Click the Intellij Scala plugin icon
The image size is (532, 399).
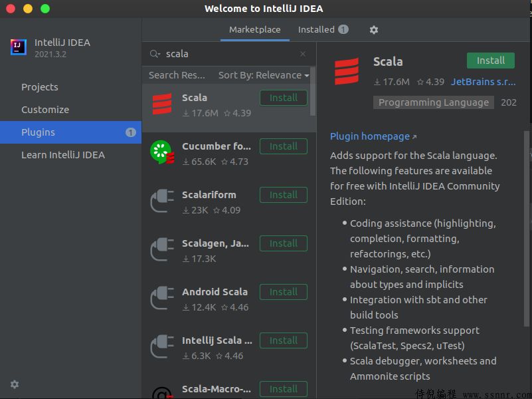(162, 346)
